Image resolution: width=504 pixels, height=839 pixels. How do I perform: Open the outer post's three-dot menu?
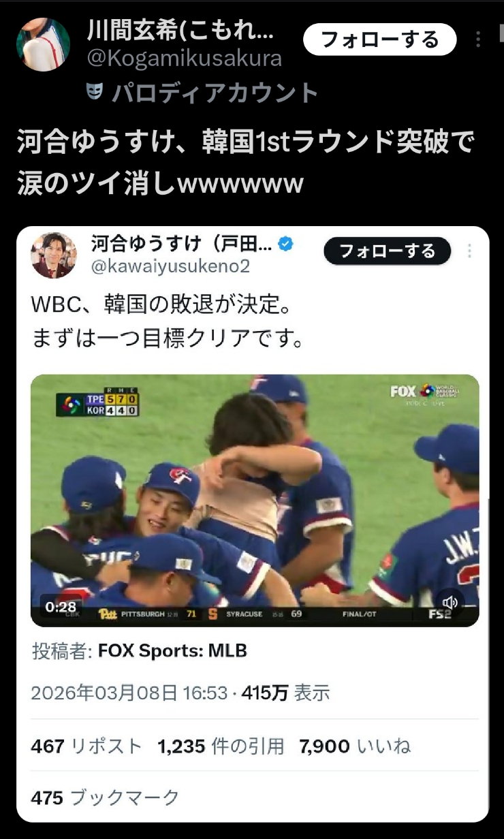(x=478, y=39)
